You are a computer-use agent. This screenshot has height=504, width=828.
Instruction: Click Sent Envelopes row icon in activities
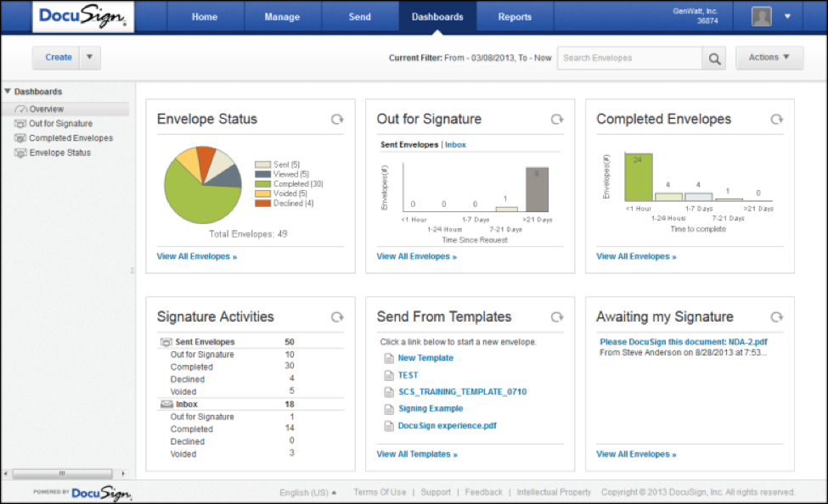[x=166, y=342]
